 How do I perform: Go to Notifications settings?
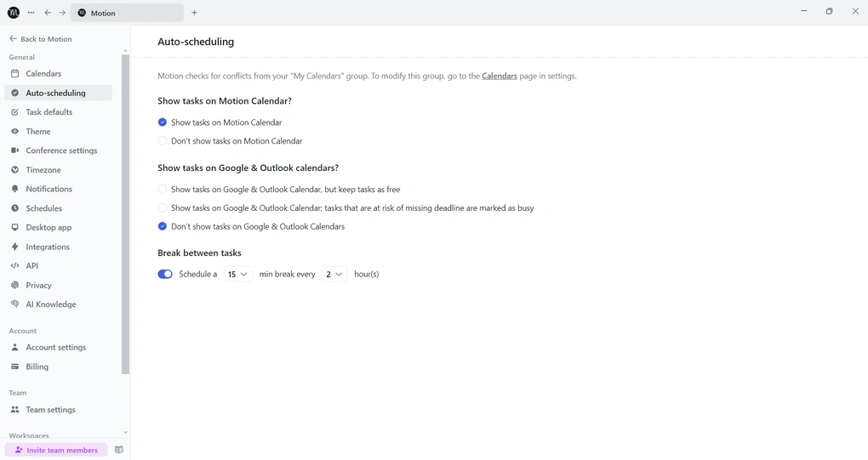pos(58,189)
